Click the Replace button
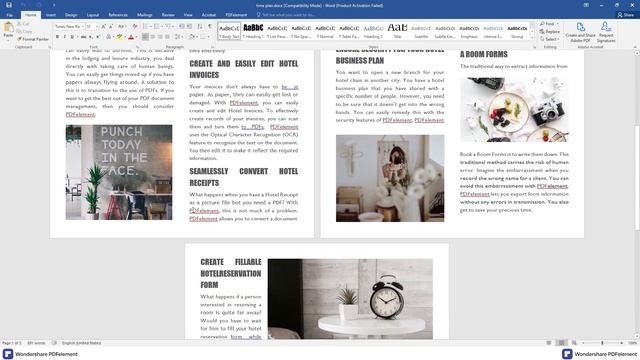 [x=550, y=31]
